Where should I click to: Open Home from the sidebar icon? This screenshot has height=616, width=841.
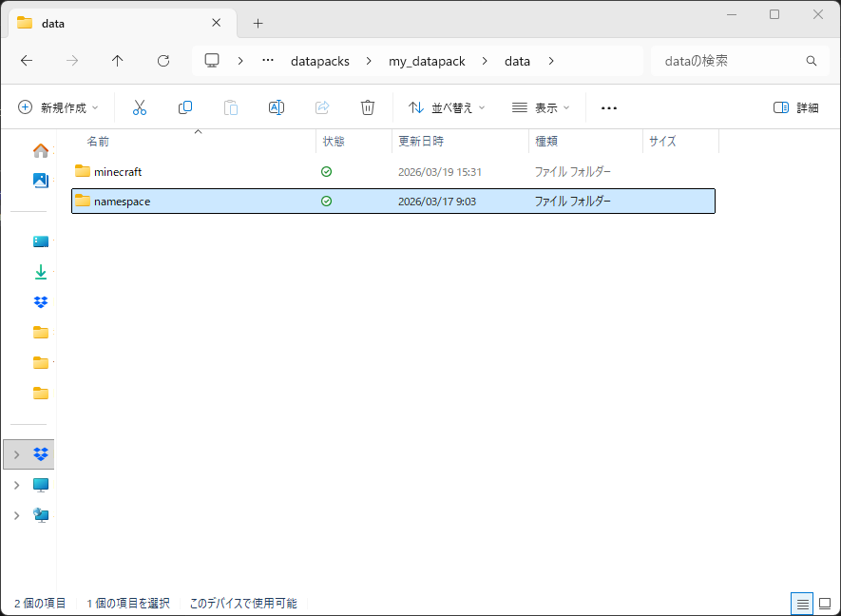click(39, 149)
